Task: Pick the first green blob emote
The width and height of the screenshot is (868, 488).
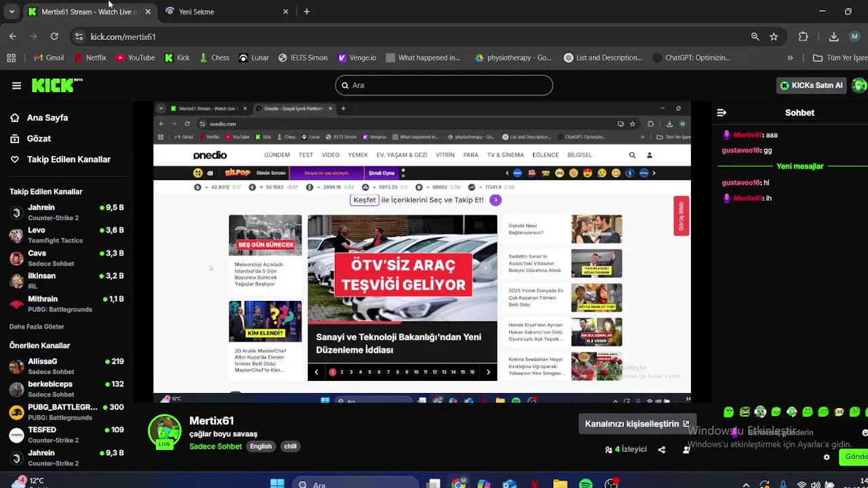Action: tap(728, 411)
